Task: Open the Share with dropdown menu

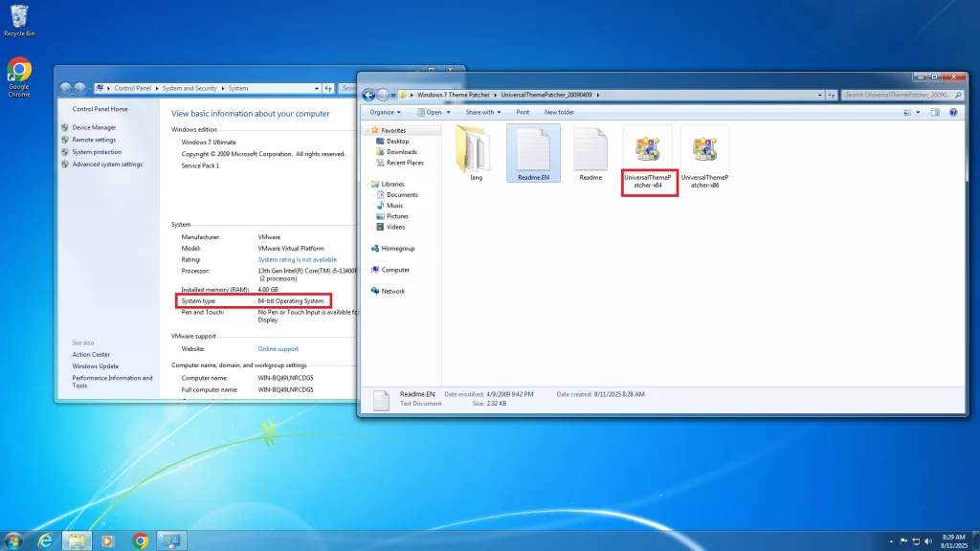Action: pyautogui.click(x=483, y=113)
